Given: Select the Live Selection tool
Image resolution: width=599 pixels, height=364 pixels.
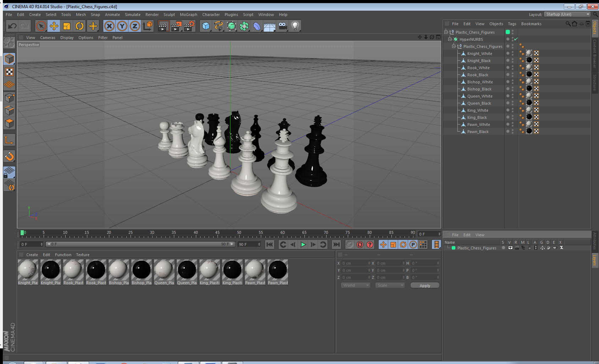Looking at the screenshot, I should 41,26.
